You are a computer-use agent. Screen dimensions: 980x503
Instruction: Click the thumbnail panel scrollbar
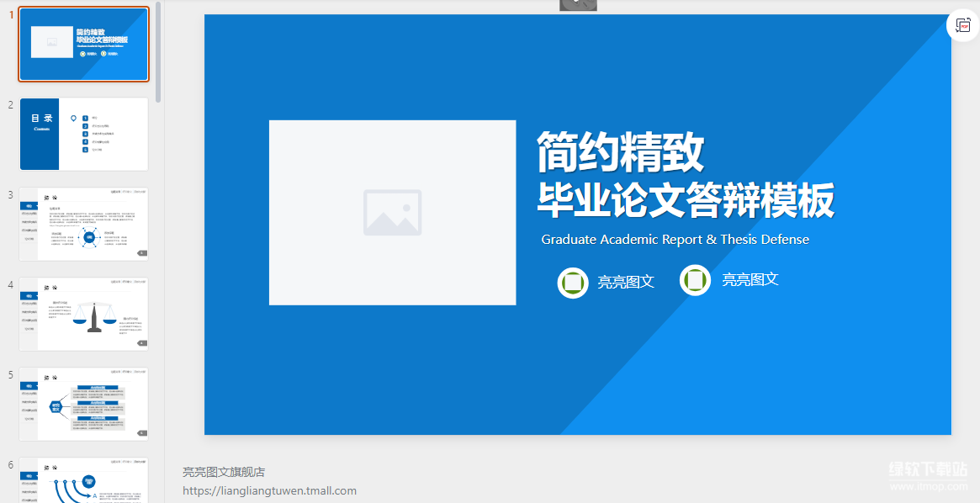click(158, 52)
